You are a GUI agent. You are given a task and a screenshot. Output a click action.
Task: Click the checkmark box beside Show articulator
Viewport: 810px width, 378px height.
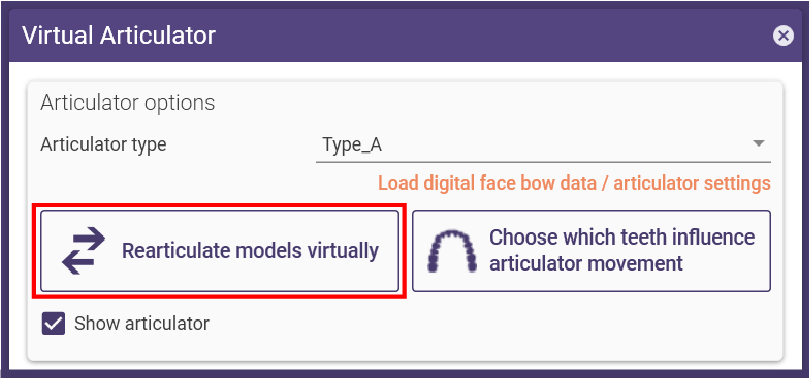click(53, 323)
